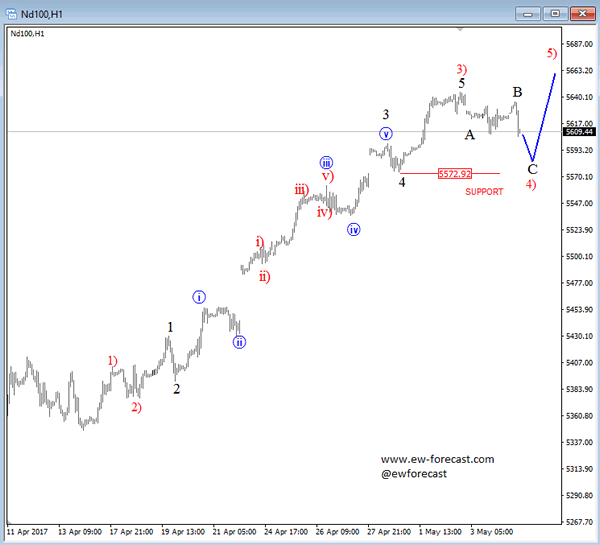The image size is (600, 545).
Task: Click the @ewforecast text label
Action: click(x=414, y=473)
